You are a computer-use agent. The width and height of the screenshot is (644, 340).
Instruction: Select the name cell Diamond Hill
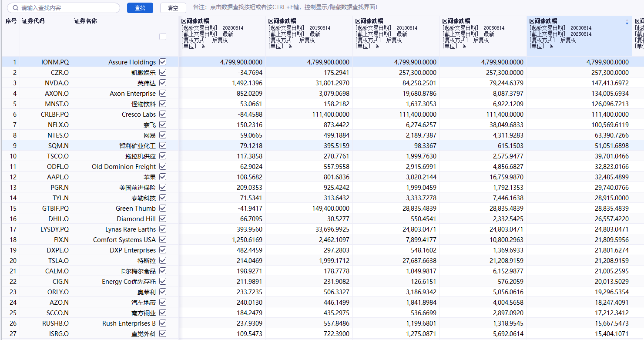click(136, 219)
